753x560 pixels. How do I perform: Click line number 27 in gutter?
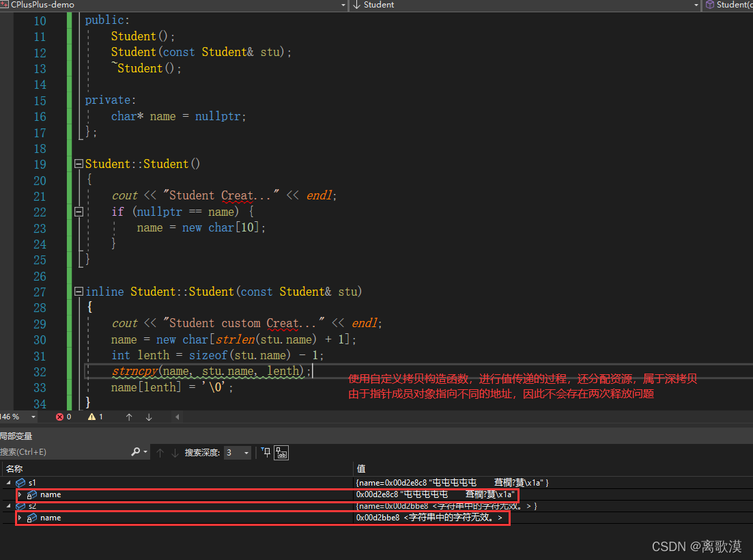click(40, 292)
